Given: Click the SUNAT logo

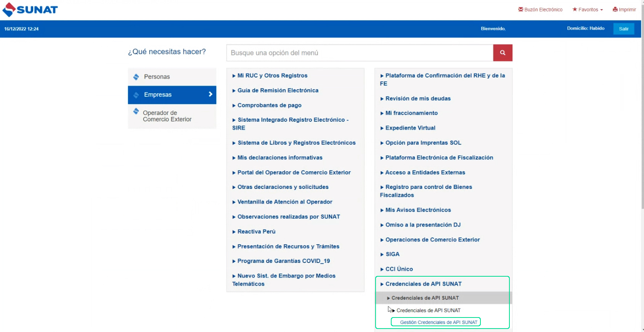Looking at the screenshot, I should [30, 10].
